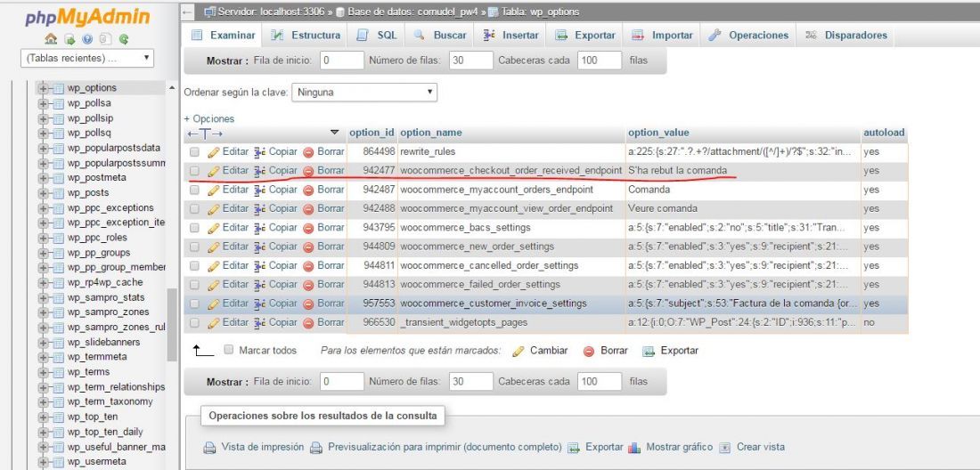Click table icon next to wp_posts
The image size is (980, 470).
coord(59,193)
